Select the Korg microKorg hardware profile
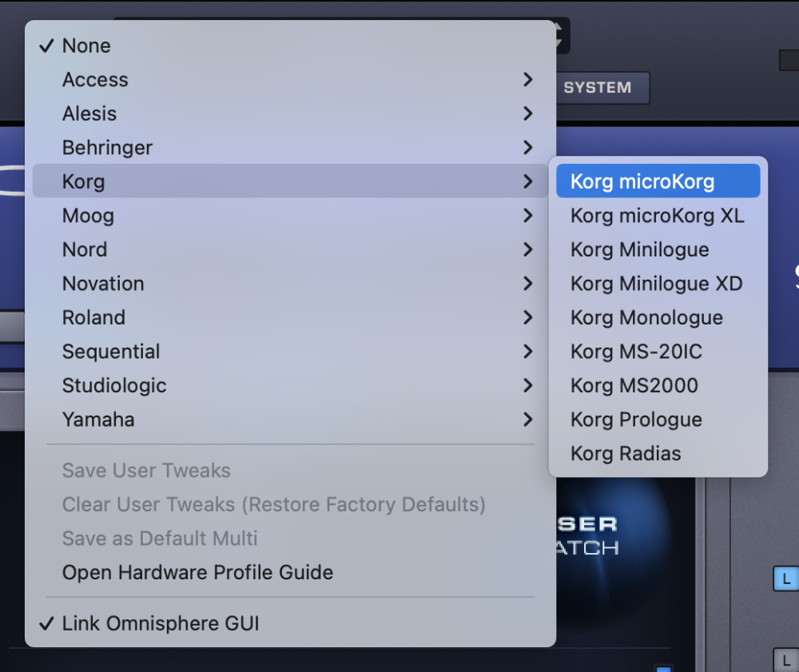Viewport: 799px width, 672px height. [658, 181]
